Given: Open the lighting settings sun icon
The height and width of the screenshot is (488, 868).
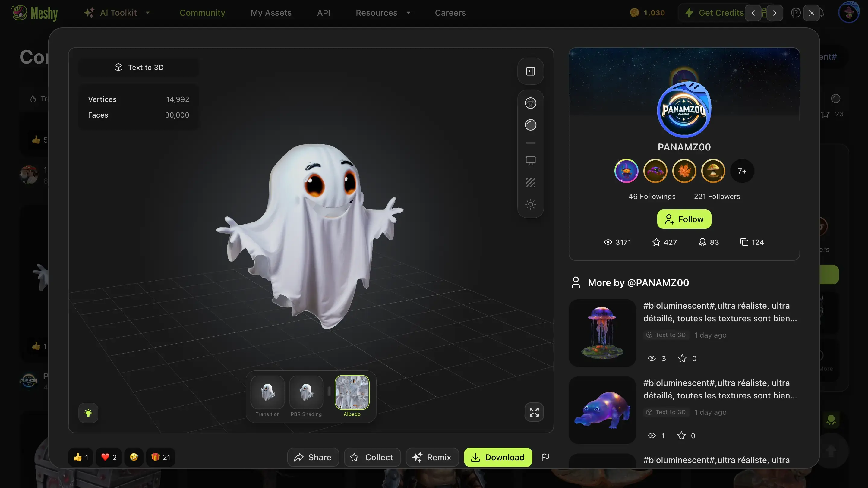Looking at the screenshot, I should pos(530,204).
